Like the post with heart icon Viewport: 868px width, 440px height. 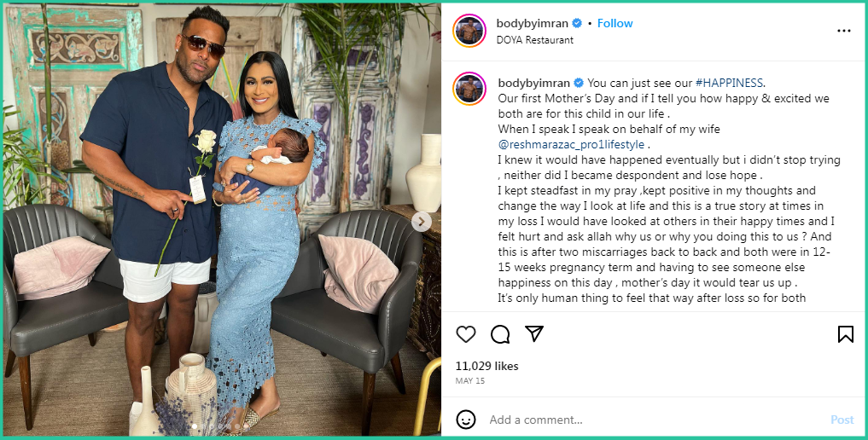coord(465,334)
